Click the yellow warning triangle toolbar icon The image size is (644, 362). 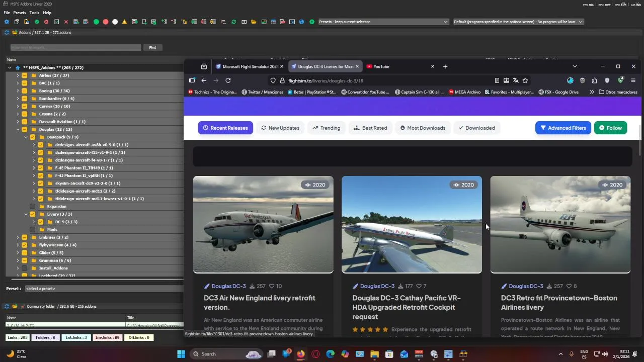(125, 22)
